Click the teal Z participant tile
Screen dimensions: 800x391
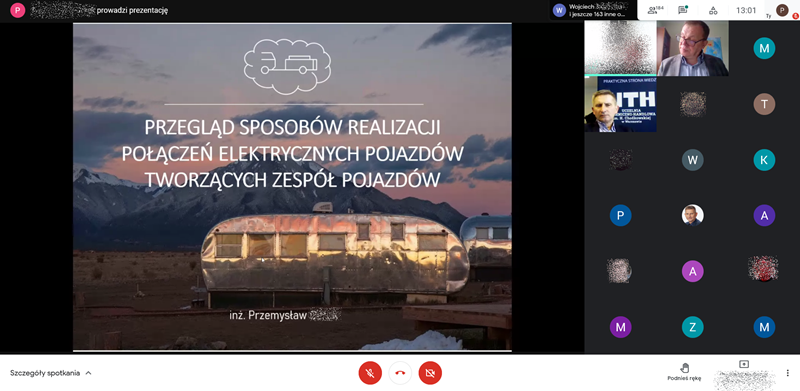coord(692,327)
